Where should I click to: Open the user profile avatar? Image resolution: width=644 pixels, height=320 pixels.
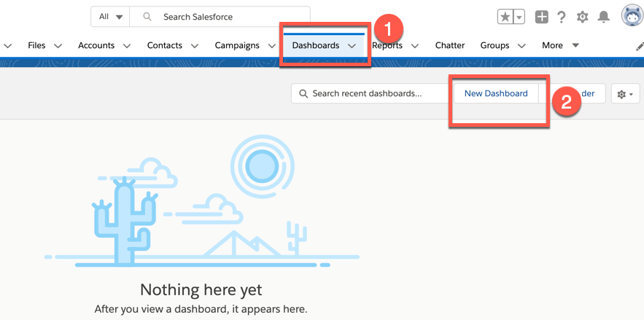coord(632,16)
